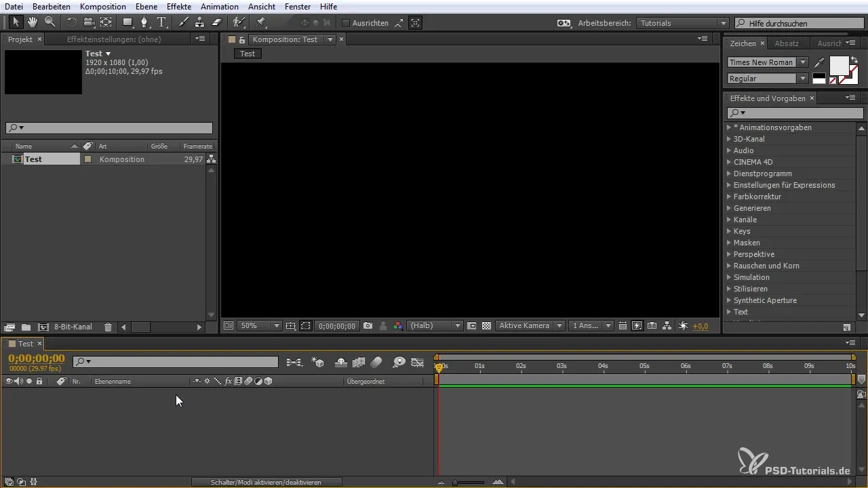This screenshot has width=868, height=488.
Task: Expand the Farbkorrektur effects category
Action: click(x=729, y=197)
